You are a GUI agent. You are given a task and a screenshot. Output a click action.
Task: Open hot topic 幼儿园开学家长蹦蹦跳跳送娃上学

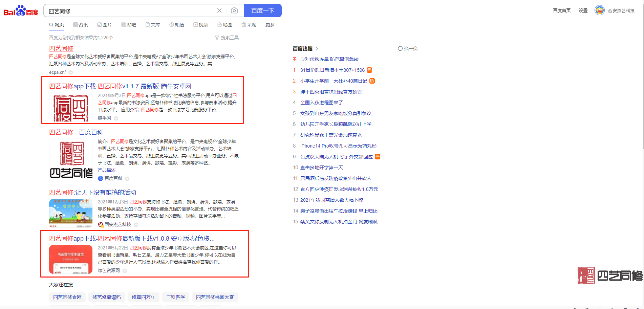(x=336, y=124)
